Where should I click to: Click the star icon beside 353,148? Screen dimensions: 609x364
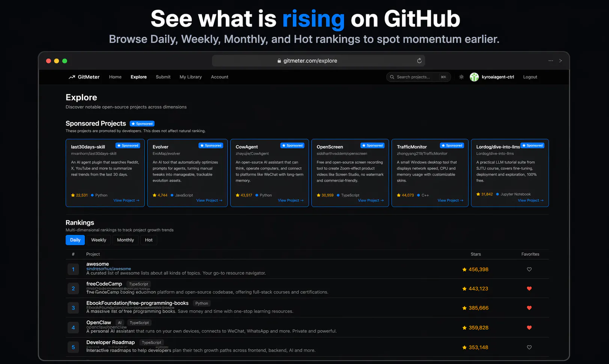point(464,347)
